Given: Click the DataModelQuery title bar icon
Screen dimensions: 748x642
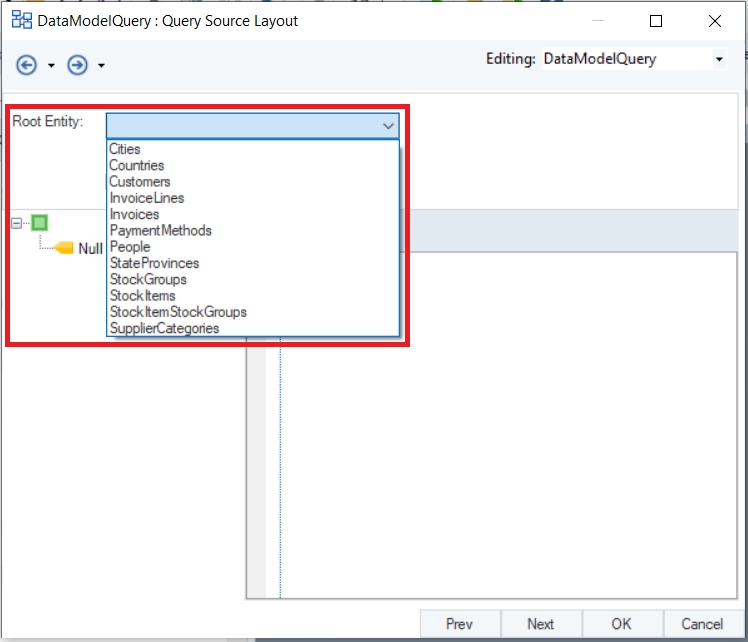Looking at the screenshot, I should (x=21, y=21).
